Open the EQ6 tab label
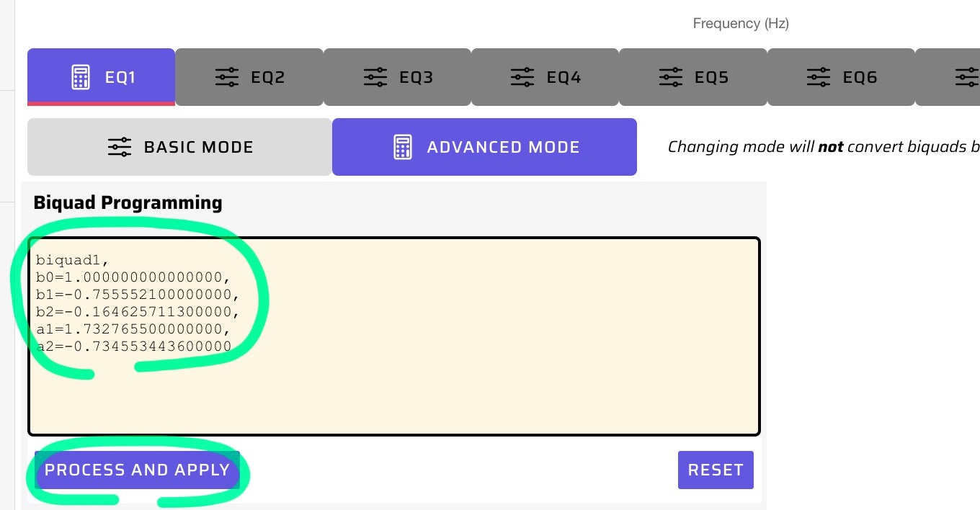This screenshot has width=980, height=510. (x=860, y=77)
